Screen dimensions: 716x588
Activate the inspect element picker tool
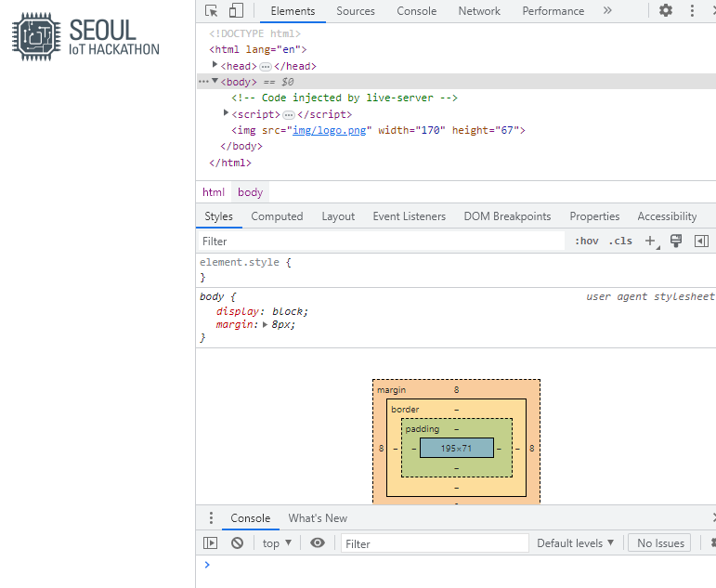tap(212, 10)
